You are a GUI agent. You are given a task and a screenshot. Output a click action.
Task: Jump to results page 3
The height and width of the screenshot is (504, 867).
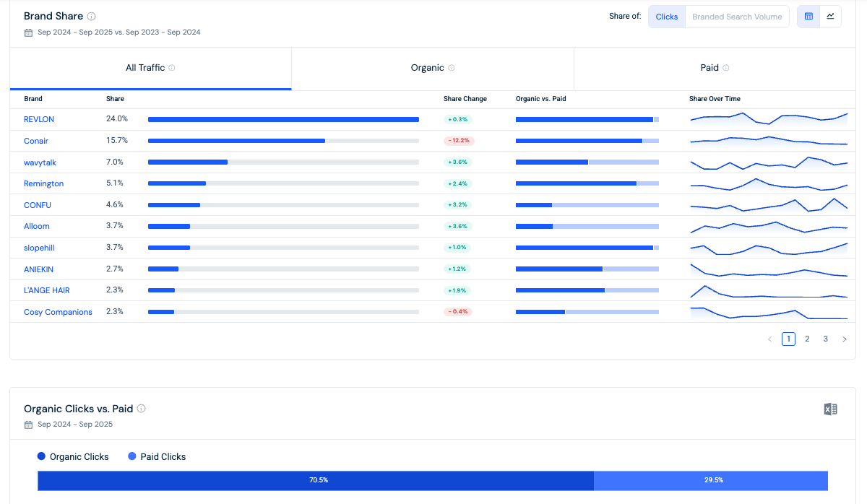click(x=825, y=338)
